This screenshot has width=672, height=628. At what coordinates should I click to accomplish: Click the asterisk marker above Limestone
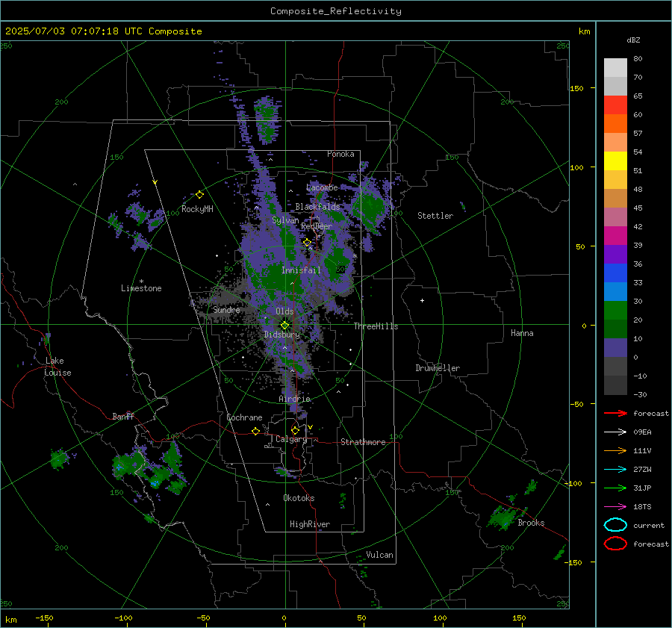tap(141, 282)
